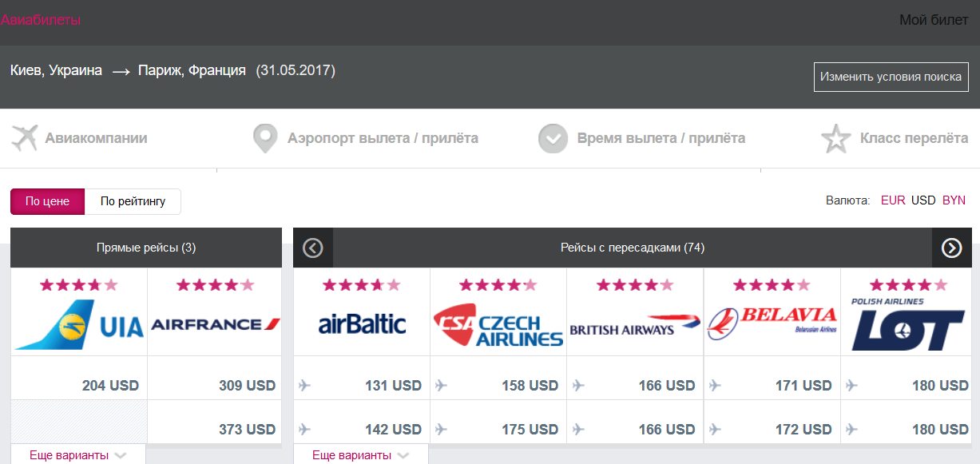Image resolution: width=980 pixels, height=464 pixels.
Task: Sort results По цене
Action: [47, 201]
